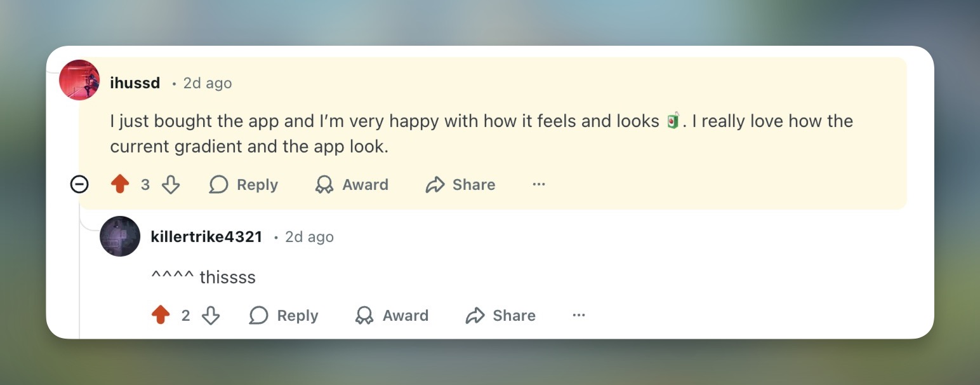980x385 pixels.
Task: Open ihussd's username profile link
Action: 135,83
